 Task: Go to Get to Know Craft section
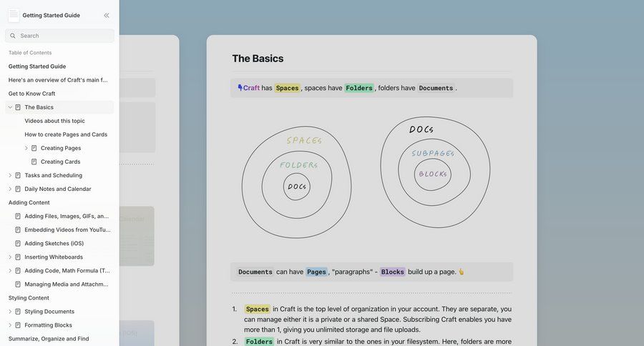[x=31, y=94]
